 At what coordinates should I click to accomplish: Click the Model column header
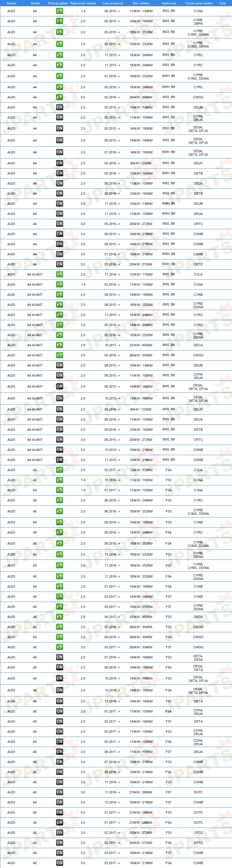pos(35,3)
